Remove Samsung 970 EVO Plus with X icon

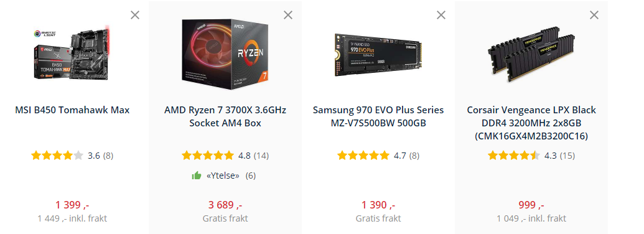tap(441, 15)
